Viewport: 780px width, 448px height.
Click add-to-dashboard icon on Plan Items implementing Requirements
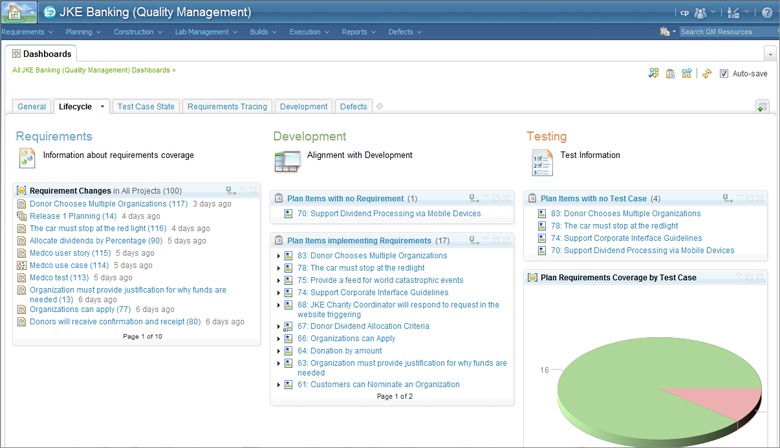pos(474,240)
